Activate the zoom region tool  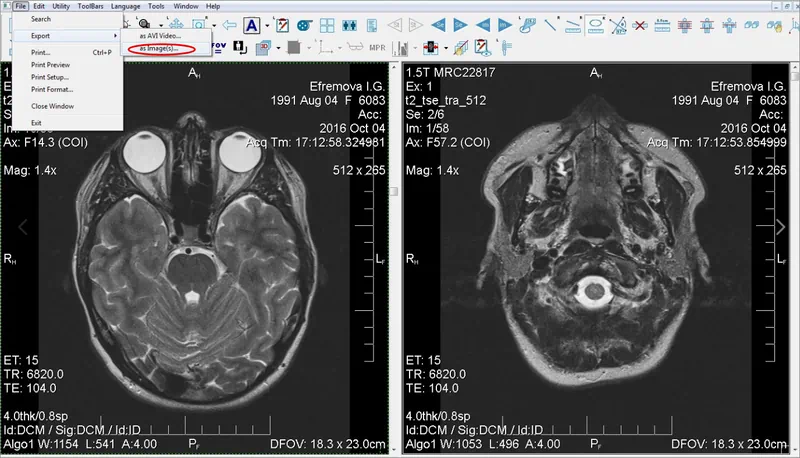199,24
